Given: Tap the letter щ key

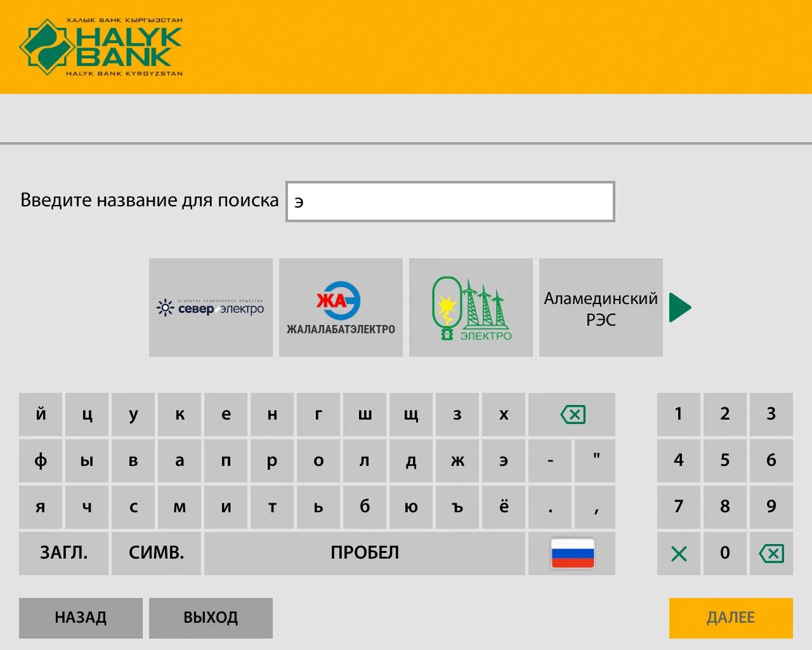Looking at the screenshot, I should [x=411, y=415].
